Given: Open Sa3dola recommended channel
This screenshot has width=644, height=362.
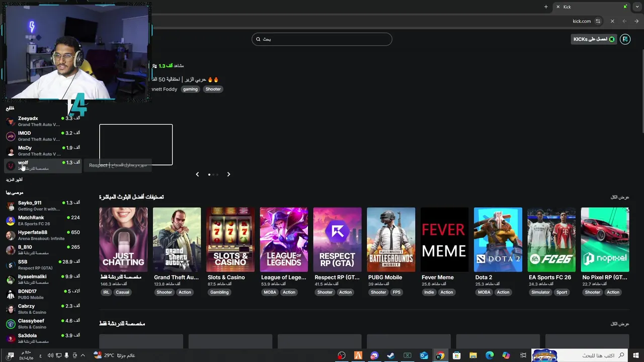Looking at the screenshot, I should click(43, 338).
